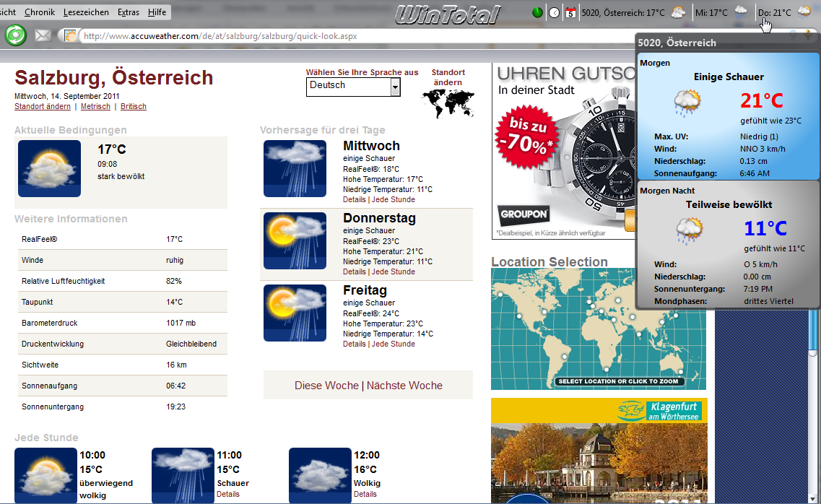Screen dimensions: 821x504
Task: Click the world map icon under Standort ändern
Action: pos(448,103)
